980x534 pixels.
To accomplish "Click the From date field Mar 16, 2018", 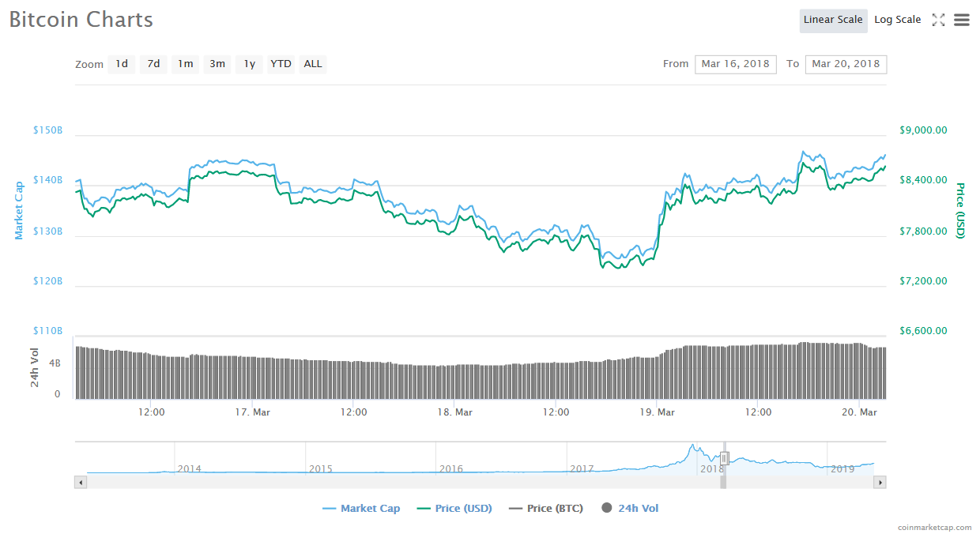I will pos(736,64).
